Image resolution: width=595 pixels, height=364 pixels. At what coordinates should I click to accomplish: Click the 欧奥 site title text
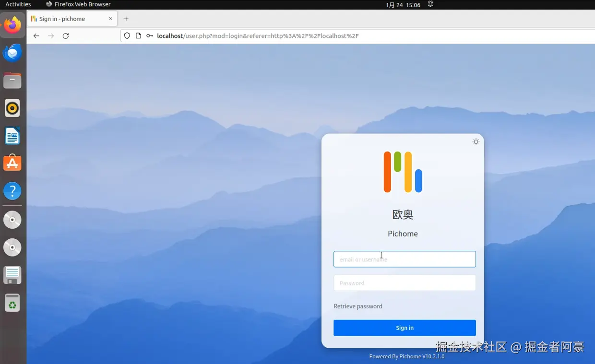tap(403, 214)
